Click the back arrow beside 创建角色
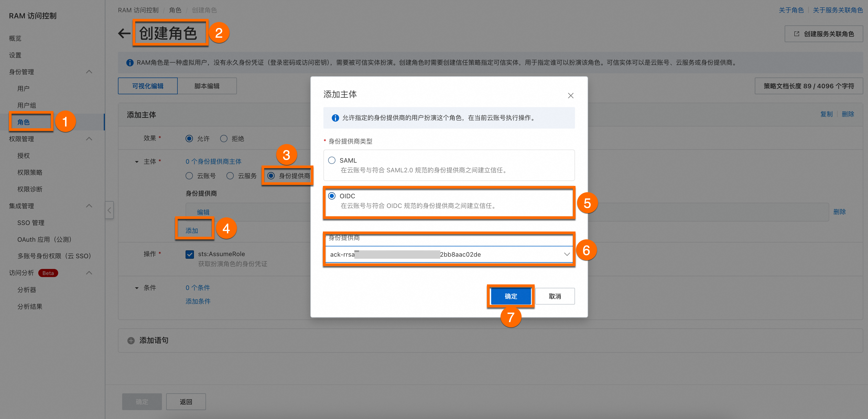Viewport: 868px width, 419px height. pos(124,33)
